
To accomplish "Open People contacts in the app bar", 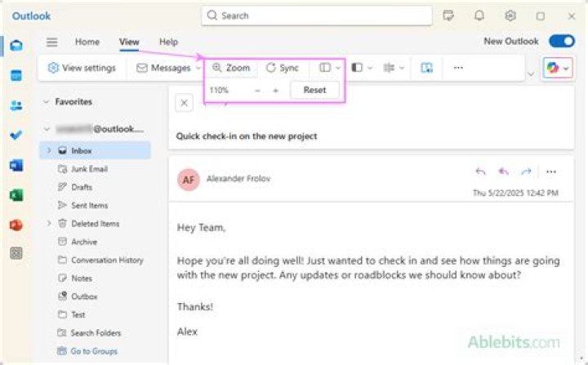I will coord(16,105).
